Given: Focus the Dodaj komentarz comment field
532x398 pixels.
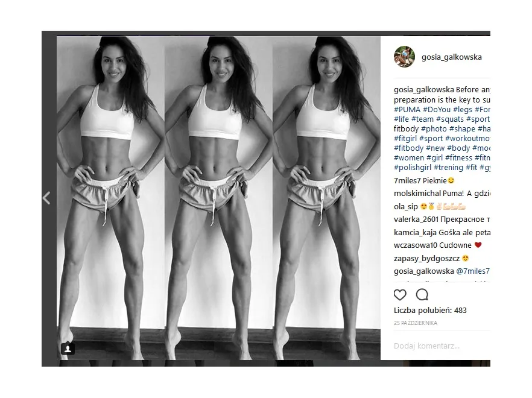Looking at the screenshot, I should 441,346.
